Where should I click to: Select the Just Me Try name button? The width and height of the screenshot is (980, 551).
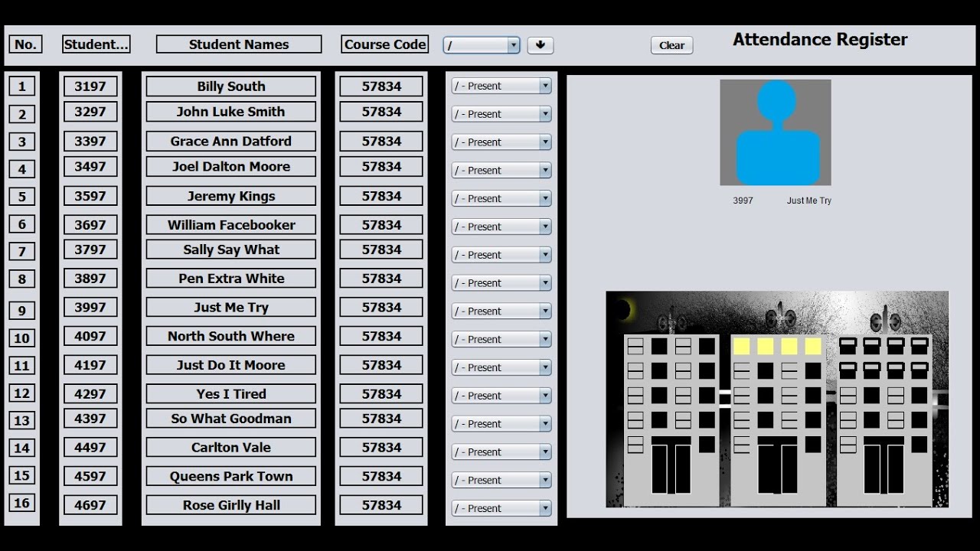click(x=230, y=308)
